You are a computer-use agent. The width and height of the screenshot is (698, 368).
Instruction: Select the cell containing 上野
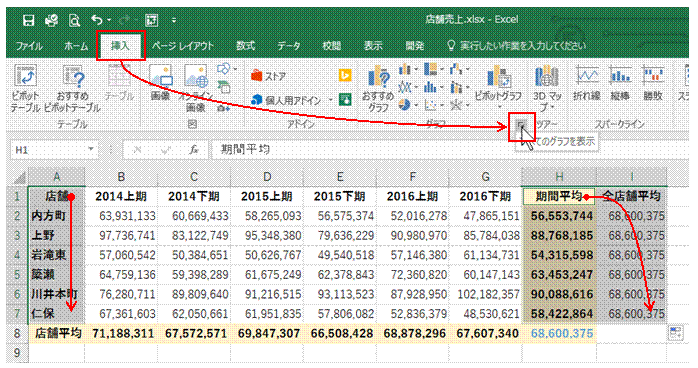(x=57, y=235)
